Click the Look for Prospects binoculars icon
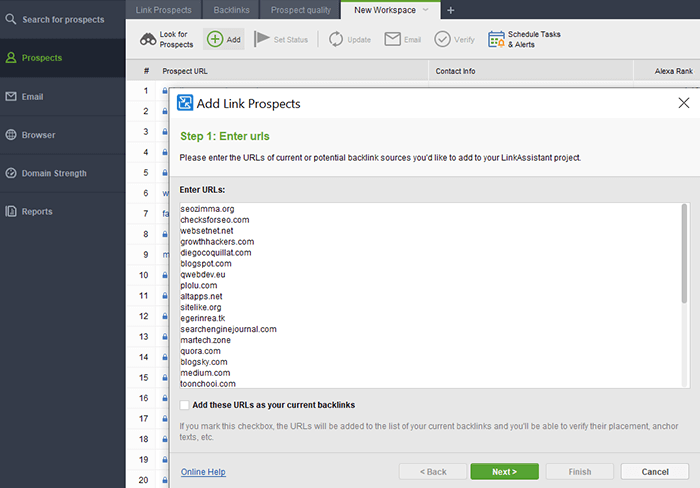 point(148,39)
